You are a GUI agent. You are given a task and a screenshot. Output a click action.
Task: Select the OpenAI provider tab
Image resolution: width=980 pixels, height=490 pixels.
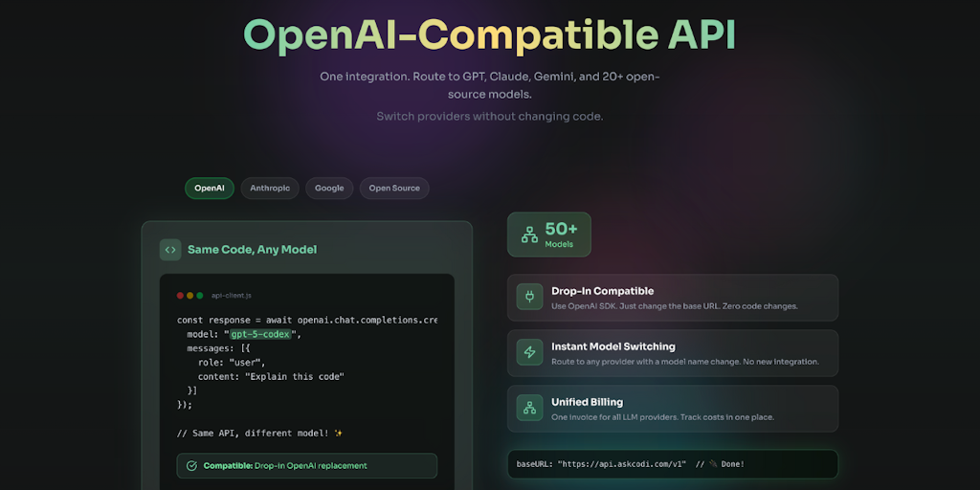(x=210, y=189)
